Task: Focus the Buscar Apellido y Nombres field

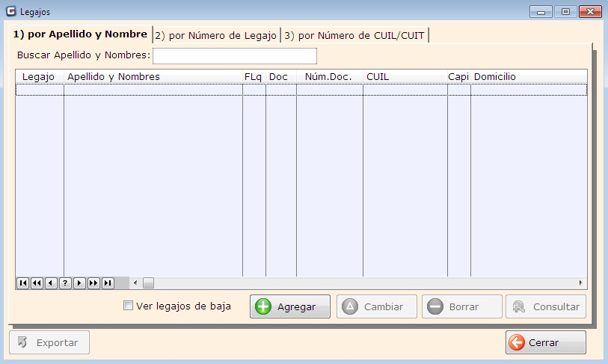Action: click(235, 56)
